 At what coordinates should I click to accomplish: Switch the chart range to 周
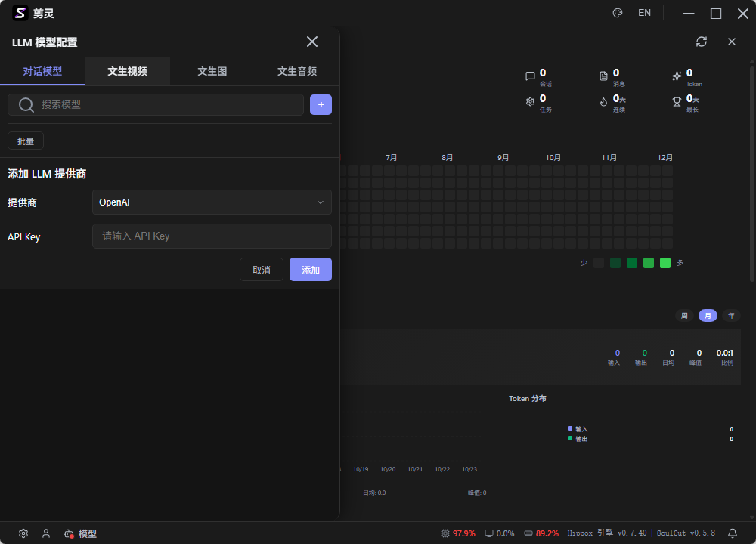(x=684, y=316)
